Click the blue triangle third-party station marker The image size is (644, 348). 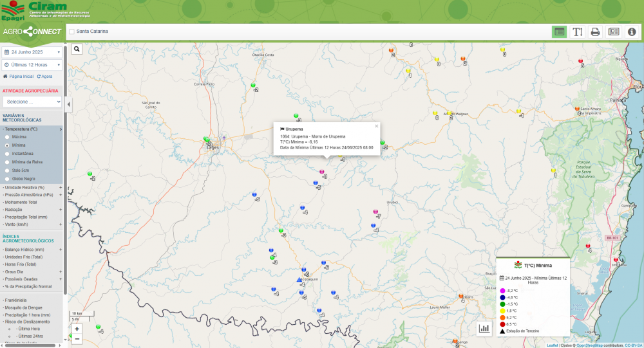pos(299,279)
